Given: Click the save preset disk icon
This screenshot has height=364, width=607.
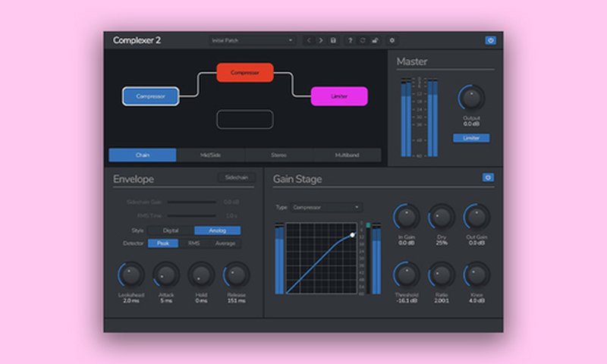Looking at the screenshot, I should 332,40.
